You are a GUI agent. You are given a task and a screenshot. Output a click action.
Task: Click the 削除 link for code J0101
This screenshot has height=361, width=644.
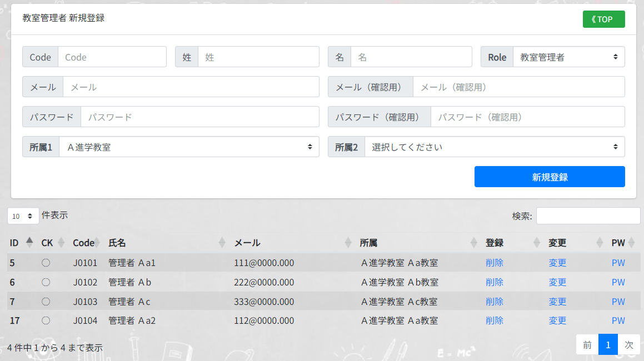tap(494, 263)
